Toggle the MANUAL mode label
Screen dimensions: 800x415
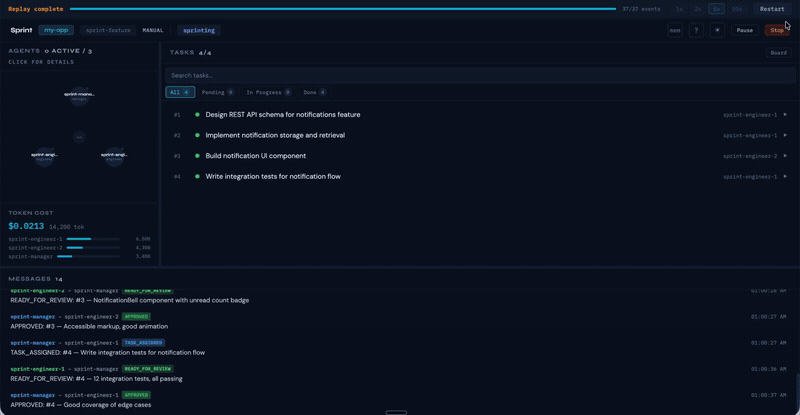(x=153, y=30)
